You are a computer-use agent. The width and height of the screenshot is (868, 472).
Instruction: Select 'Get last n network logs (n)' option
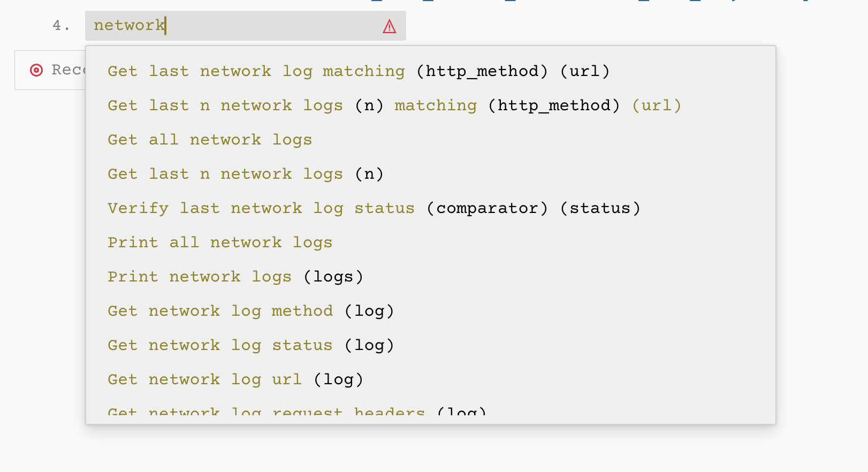(431, 174)
